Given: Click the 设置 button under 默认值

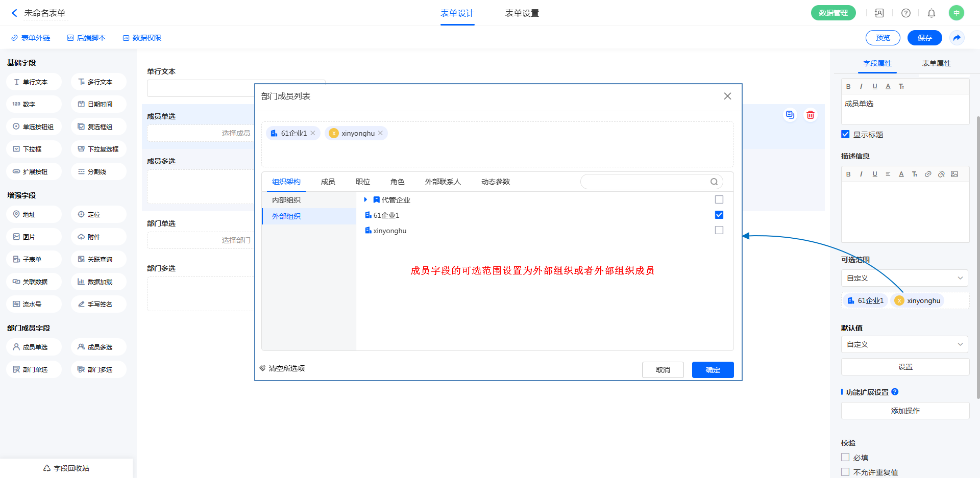Looking at the screenshot, I should point(905,367).
